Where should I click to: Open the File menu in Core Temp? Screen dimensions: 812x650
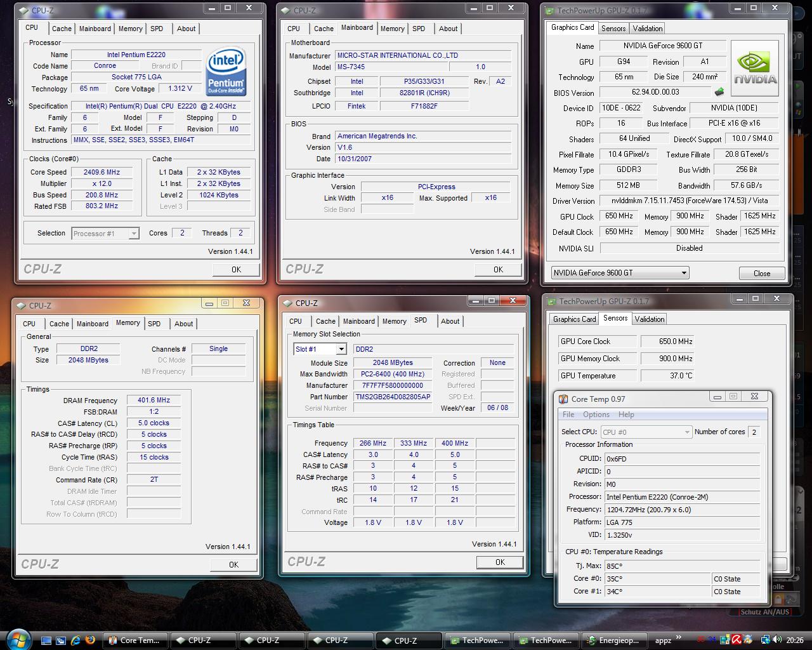point(568,415)
